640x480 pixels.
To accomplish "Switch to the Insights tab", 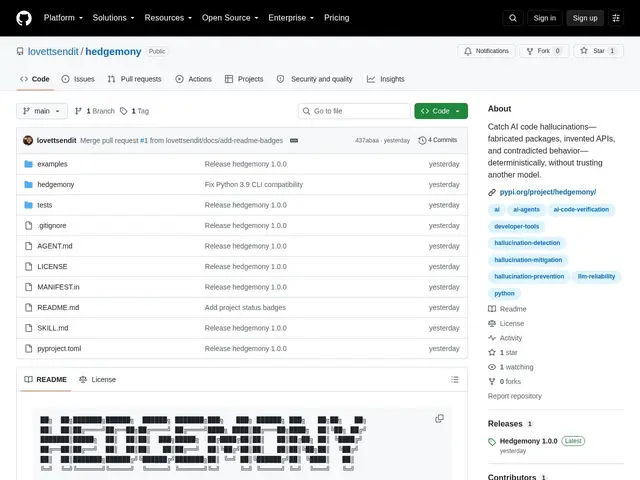I will [386, 79].
